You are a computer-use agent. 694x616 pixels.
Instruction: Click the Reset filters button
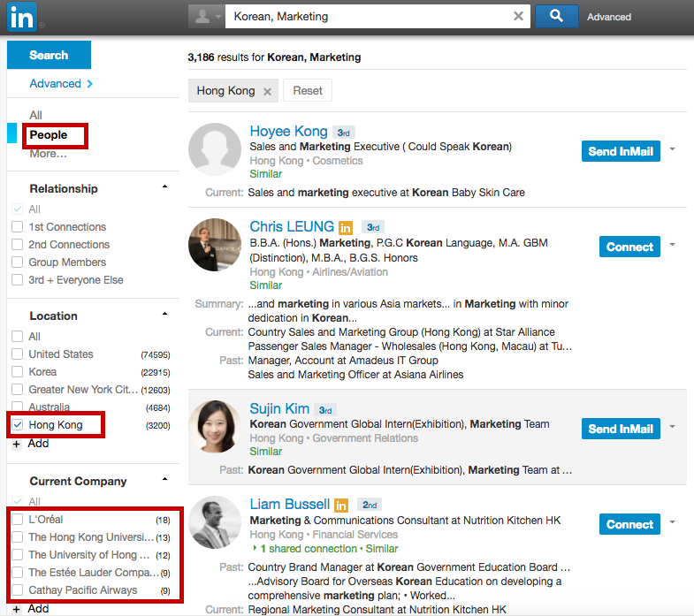coord(308,91)
